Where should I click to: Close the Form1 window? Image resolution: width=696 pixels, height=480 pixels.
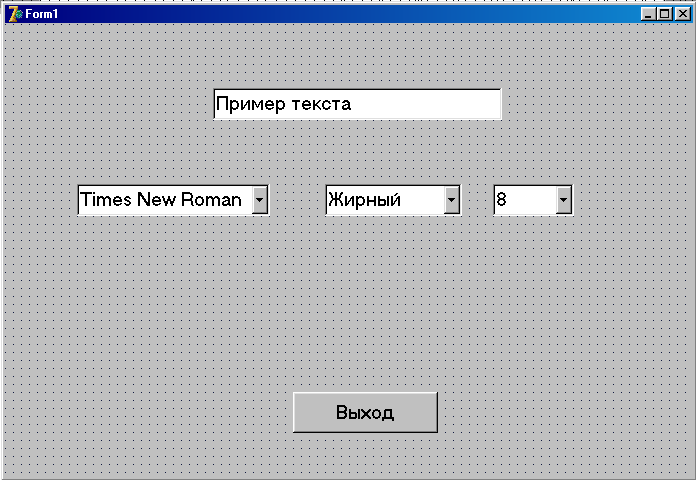click(683, 14)
